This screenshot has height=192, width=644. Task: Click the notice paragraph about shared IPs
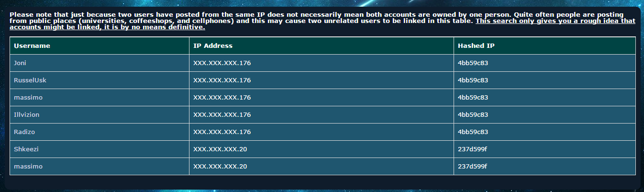(x=239, y=15)
